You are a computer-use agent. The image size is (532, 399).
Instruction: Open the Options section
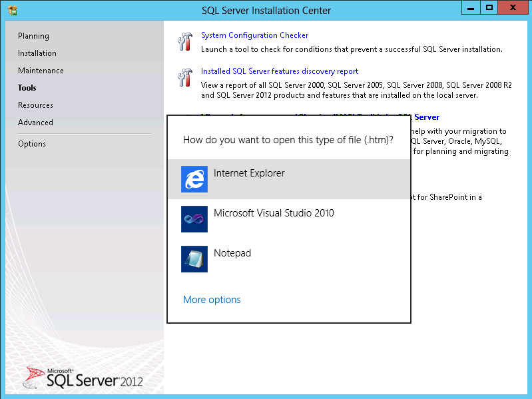pos(32,144)
